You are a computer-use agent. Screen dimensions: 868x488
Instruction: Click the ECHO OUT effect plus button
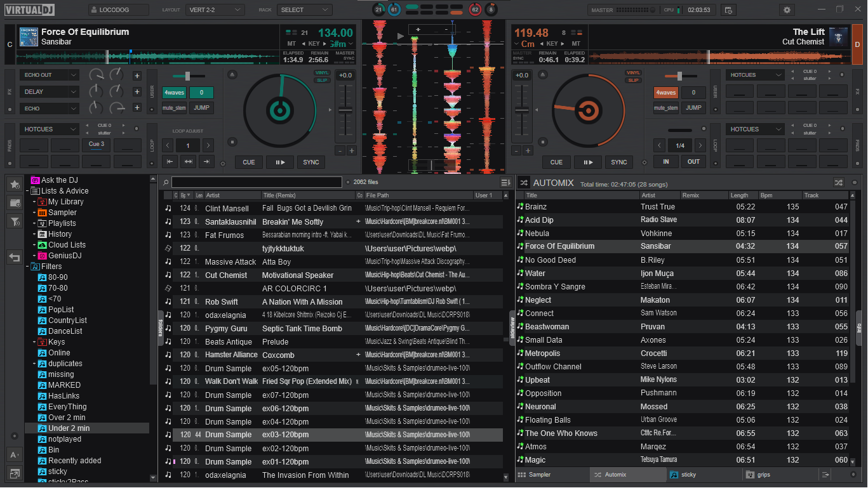137,76
